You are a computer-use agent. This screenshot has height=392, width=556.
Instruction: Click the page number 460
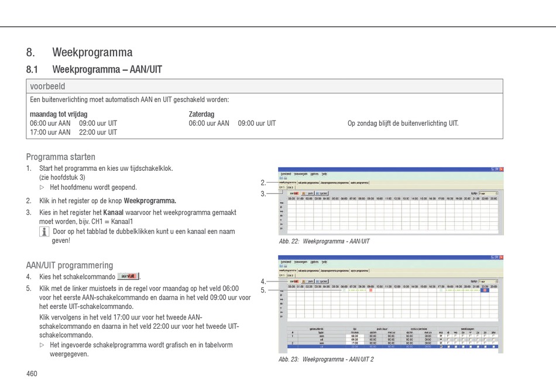pos(32,373)
